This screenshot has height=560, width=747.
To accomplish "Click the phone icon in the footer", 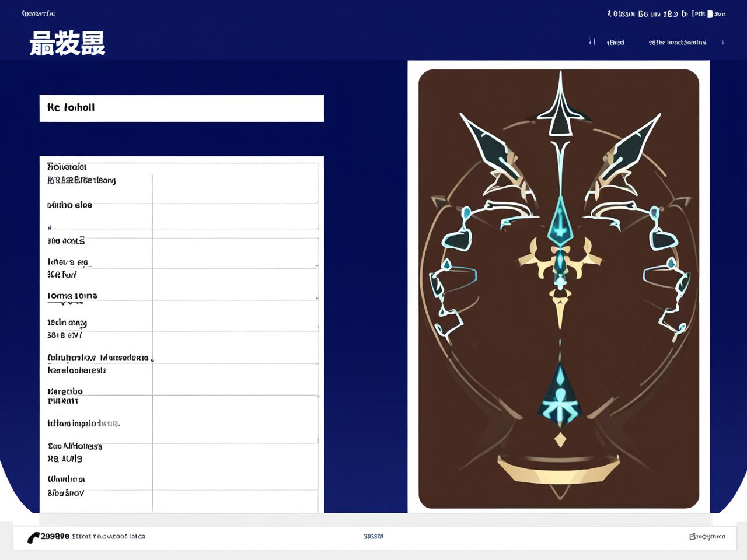I will [33, 537].
